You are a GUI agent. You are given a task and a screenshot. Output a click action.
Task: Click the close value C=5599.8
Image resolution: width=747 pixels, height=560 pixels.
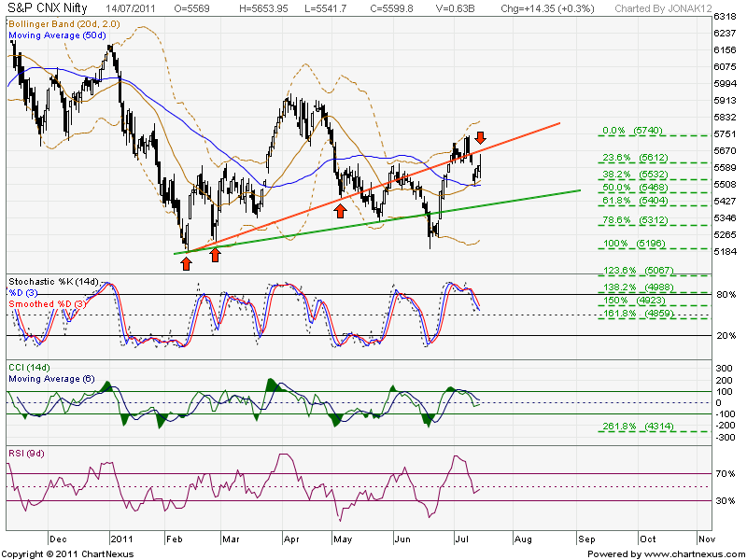coord(391,8)
